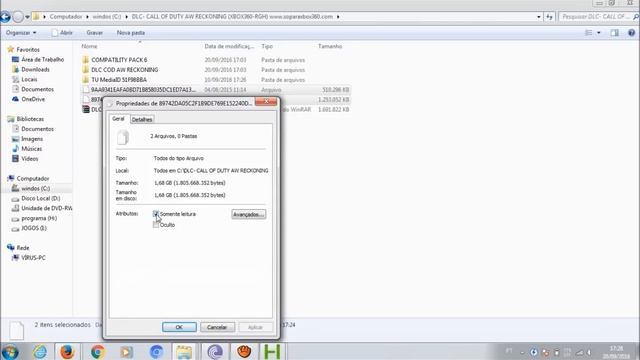The width and height of the screenshot is (640, 360).
Task: Select the TU MediaID 51F9BBBA folder
Action: point(119,80)
